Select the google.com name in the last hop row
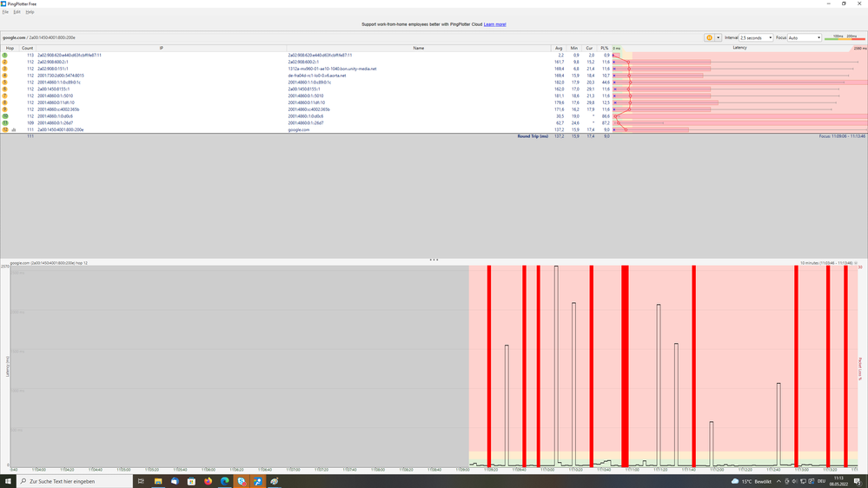 tap(299, 129)
